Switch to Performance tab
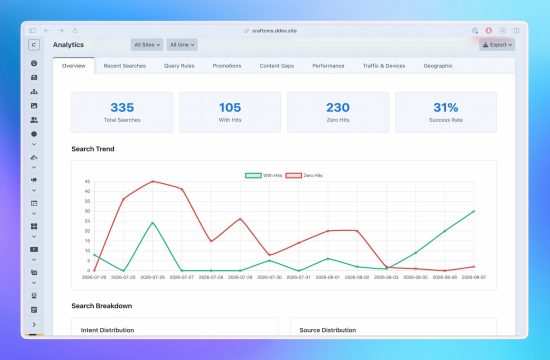550x360 pixels. [x=328, y=66]
